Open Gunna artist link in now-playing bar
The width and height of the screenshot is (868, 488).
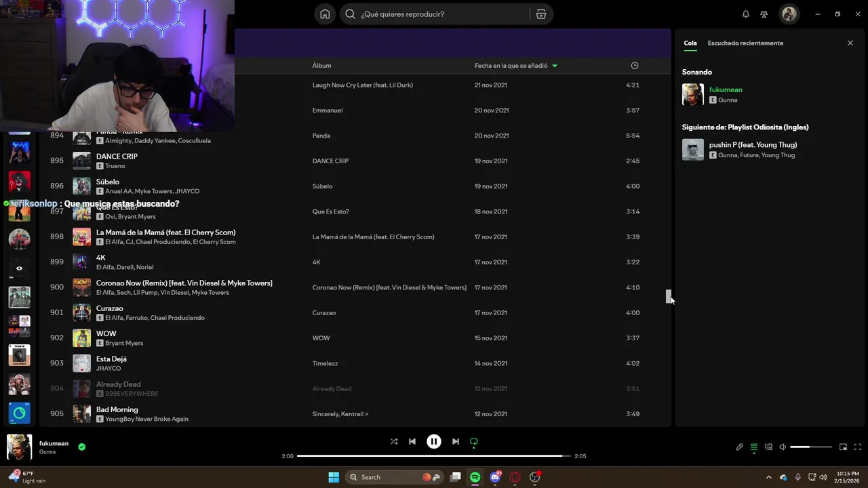click(47, 452)
